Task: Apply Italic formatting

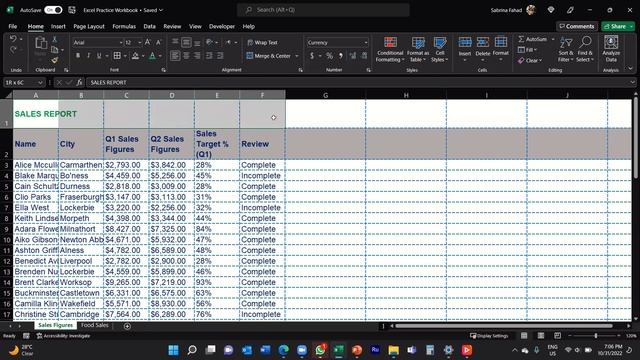Action: coord(88,56)
